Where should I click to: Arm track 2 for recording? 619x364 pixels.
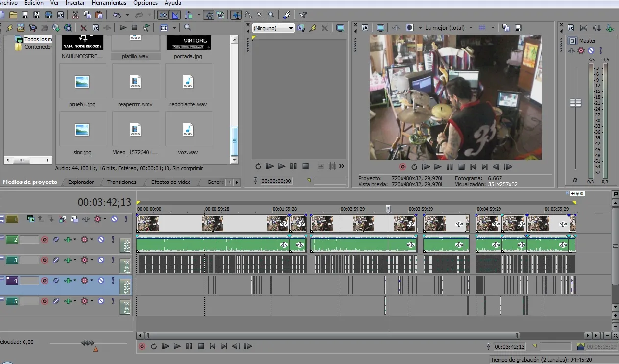pyautogui.click(x=45, y=240)
